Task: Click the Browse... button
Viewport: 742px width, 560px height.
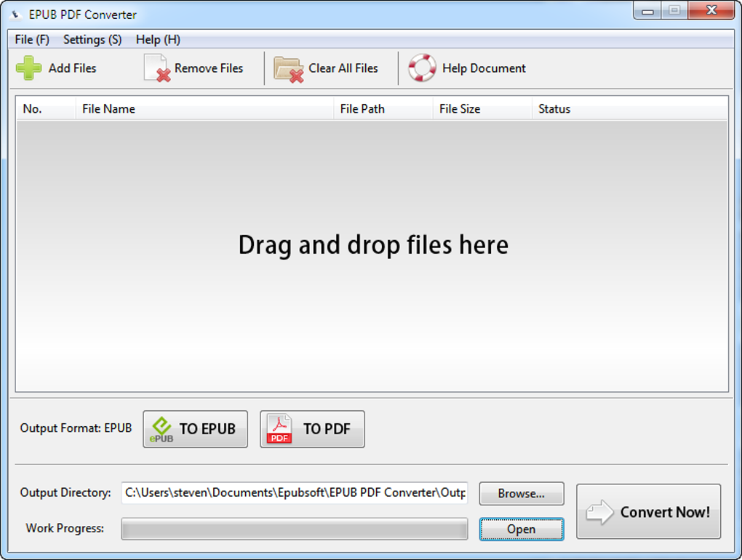Action: point(522,493)
